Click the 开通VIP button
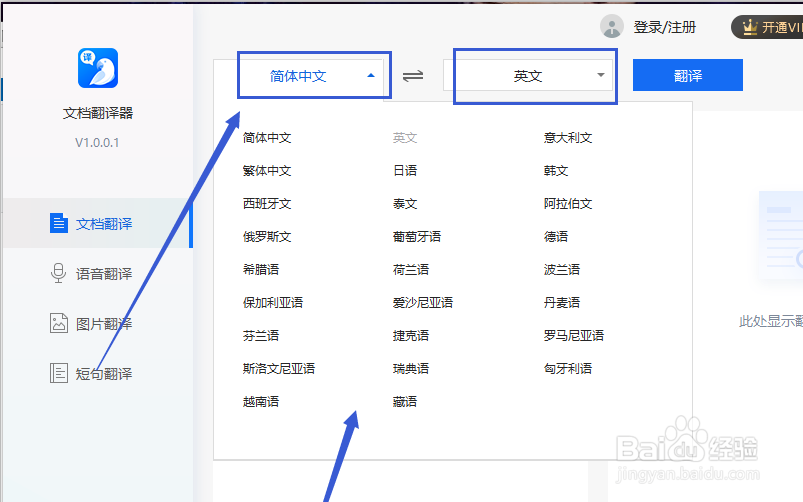The height and width of the screenshot is (502, 803). 767,27
